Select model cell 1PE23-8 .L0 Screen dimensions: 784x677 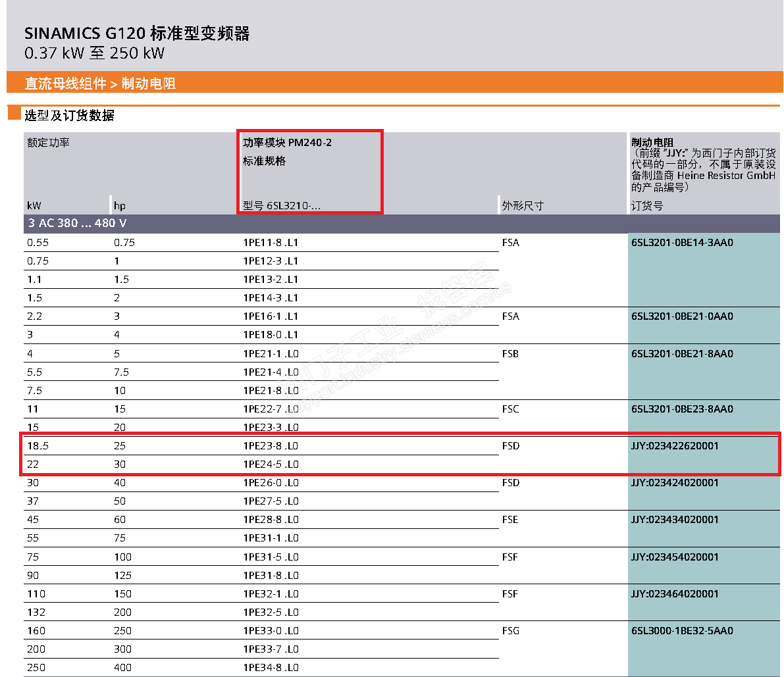click(x=271, y=445)
